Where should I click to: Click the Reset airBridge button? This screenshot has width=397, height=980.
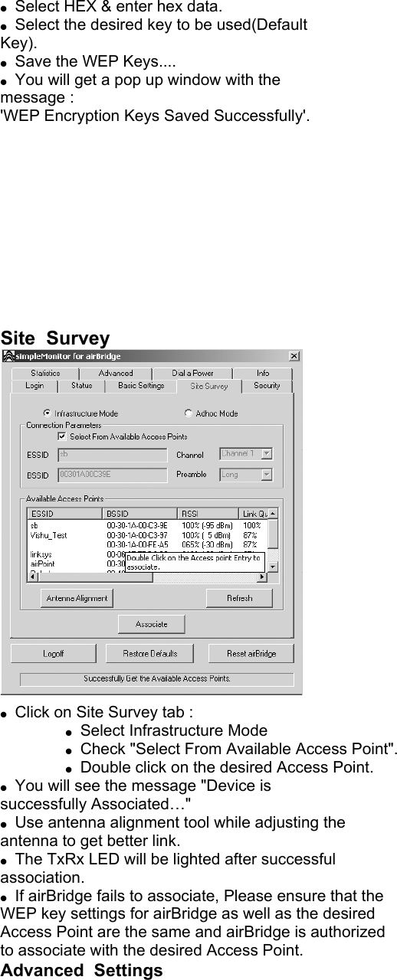pyautogui.click(x=251, y=654)
